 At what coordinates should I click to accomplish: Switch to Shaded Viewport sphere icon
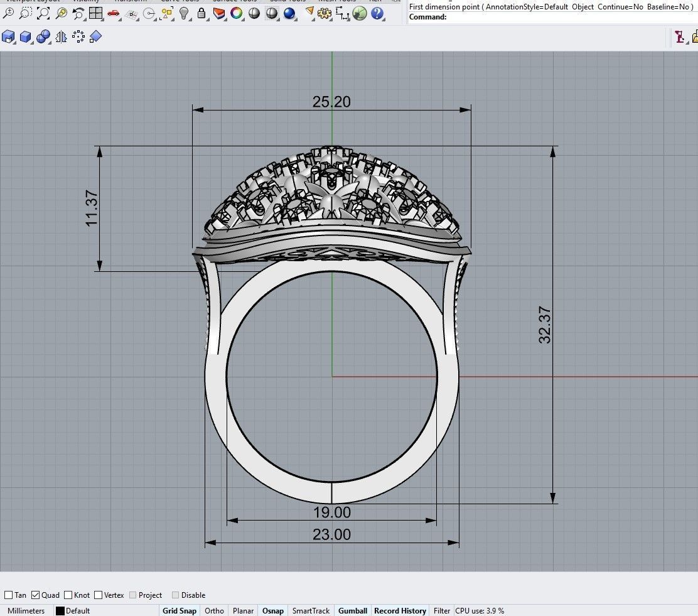pyautogui.click(x=254, y=13)
